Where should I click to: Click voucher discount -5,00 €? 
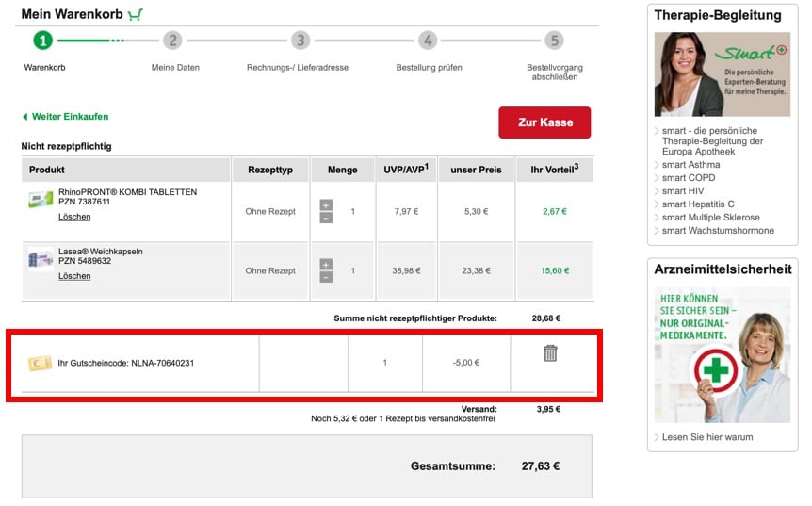click(x=466, y=363)
